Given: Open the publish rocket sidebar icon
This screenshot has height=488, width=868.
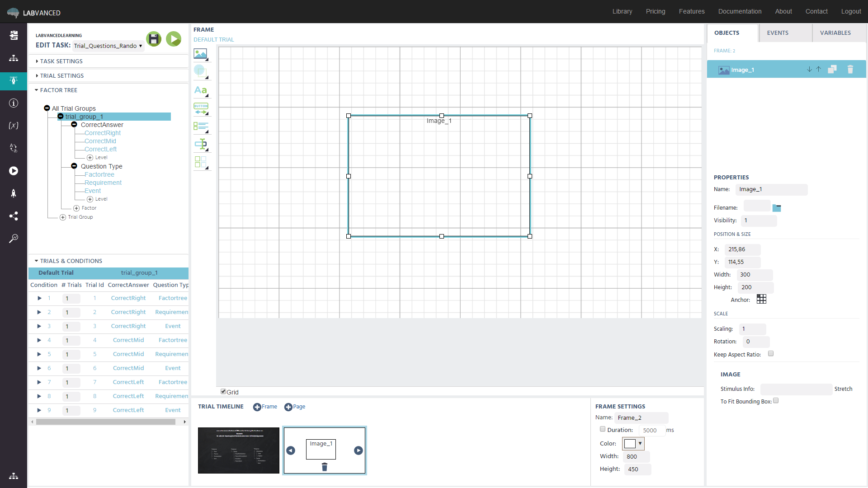Looking at the screenshot, I should coord(14,193).
